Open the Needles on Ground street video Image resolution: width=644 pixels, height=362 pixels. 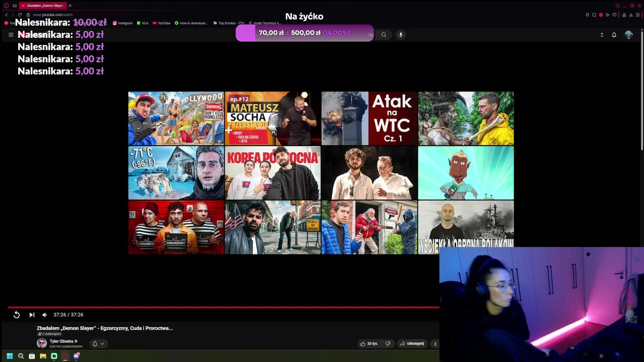tap(273, 227)
